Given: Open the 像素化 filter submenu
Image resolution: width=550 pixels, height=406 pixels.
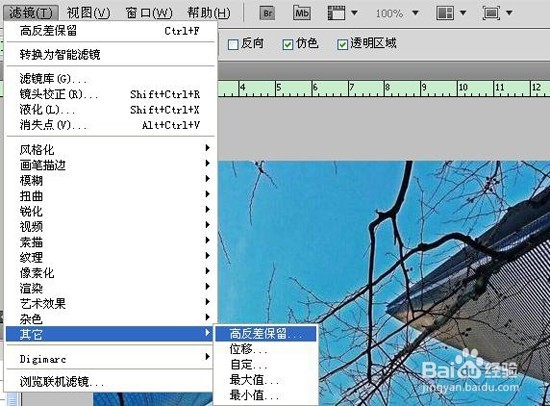Looking at the screenshot, I should (110, 273).
